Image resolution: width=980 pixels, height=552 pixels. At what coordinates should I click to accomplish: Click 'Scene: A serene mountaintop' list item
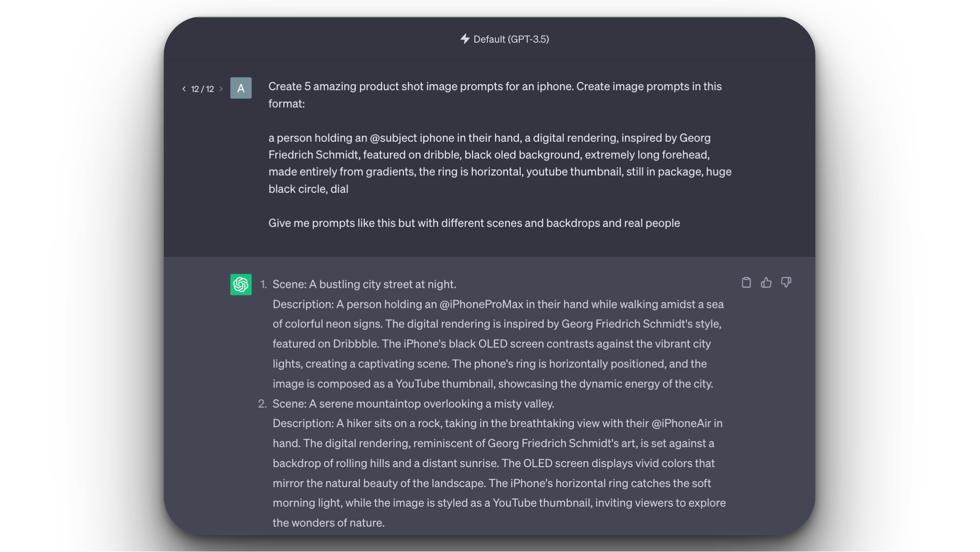tap(413, 404)
